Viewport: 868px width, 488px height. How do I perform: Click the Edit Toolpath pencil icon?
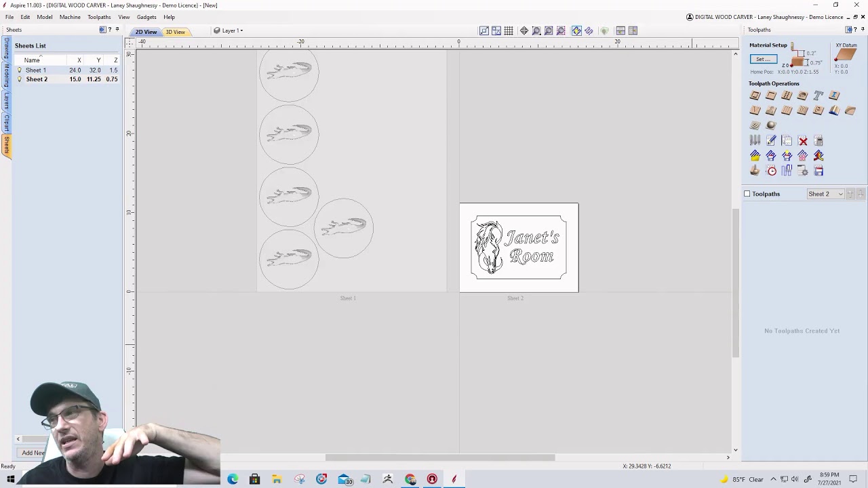point(771,140)
